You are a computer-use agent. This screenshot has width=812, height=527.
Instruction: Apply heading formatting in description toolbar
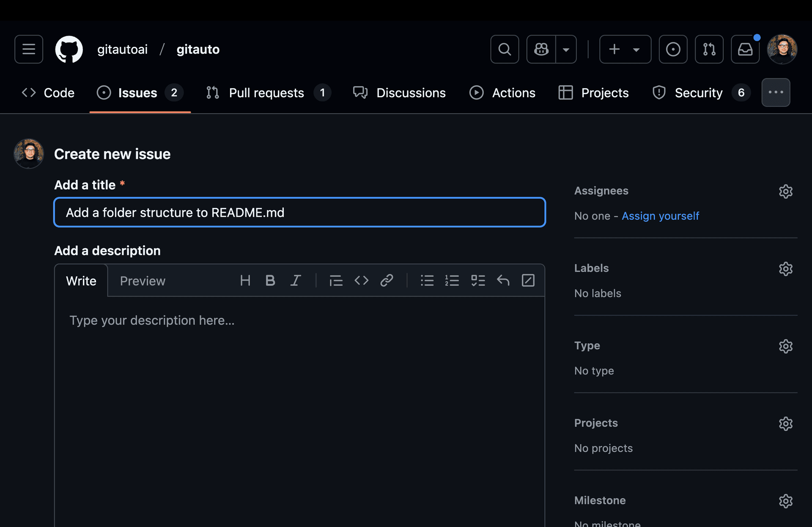point(245,280)
